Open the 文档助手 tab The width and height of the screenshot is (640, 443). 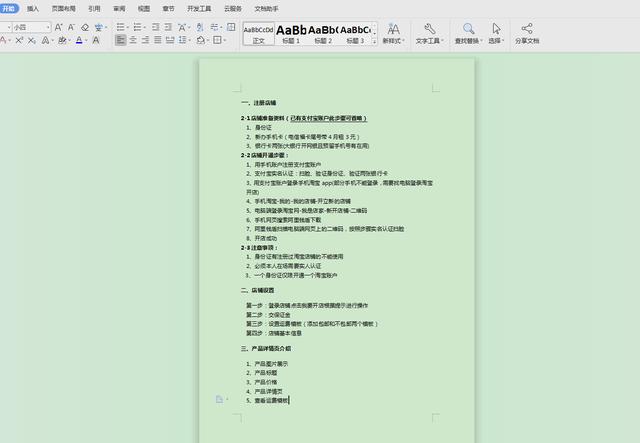266,9
